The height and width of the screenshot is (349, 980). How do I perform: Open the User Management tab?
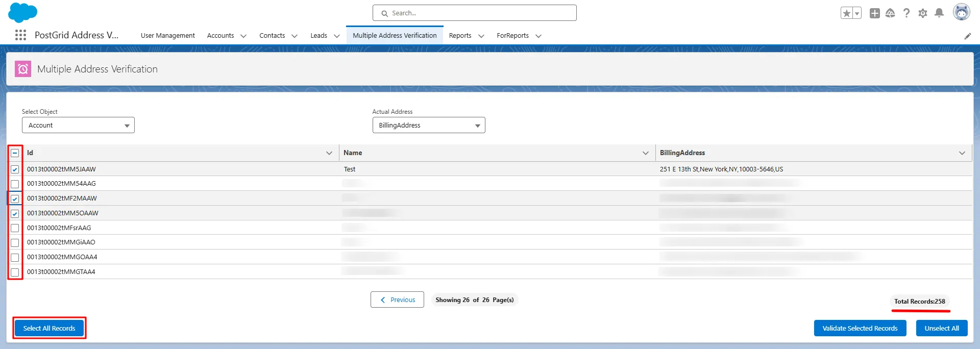click(x=168, y=35)
